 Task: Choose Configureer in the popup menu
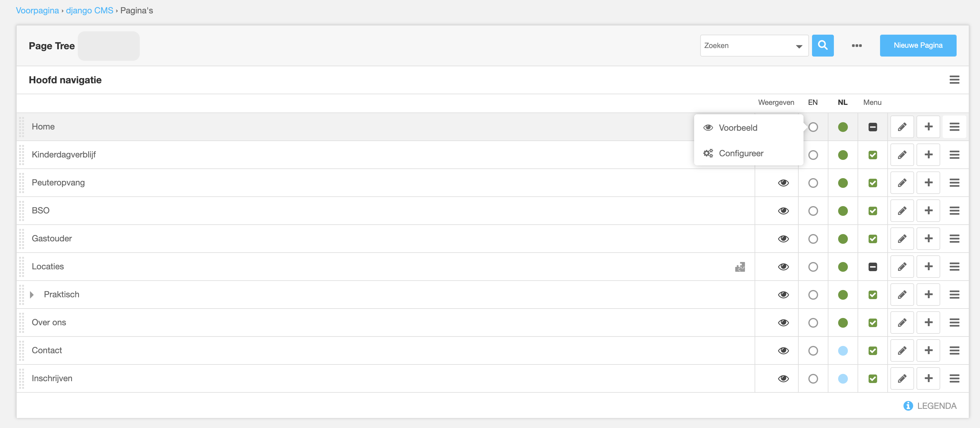(741, 154)
